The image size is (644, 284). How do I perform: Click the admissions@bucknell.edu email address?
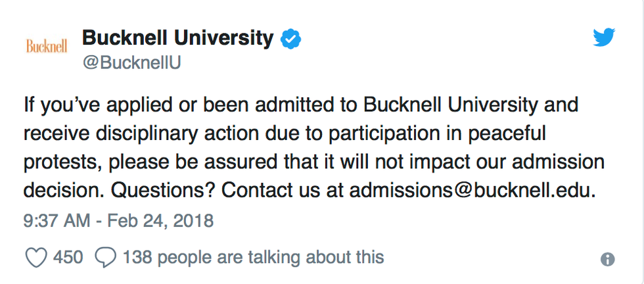[x=472, y=190]
